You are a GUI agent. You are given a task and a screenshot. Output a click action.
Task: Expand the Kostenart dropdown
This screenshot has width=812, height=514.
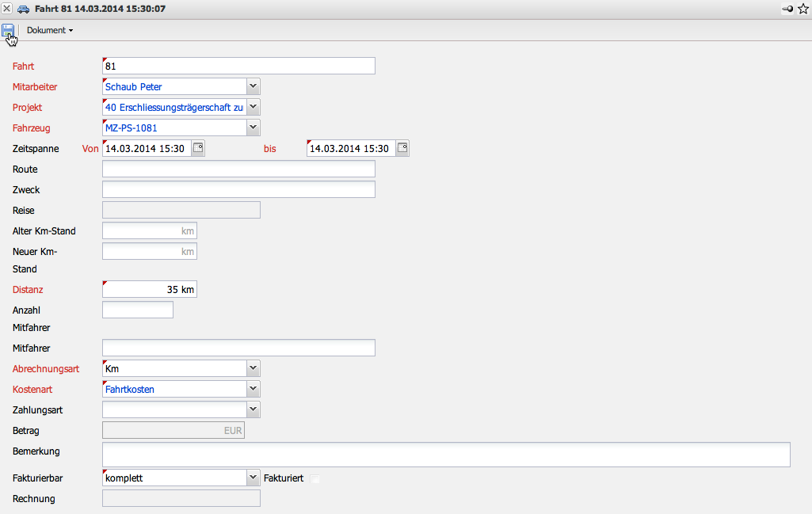pos(253,389)
